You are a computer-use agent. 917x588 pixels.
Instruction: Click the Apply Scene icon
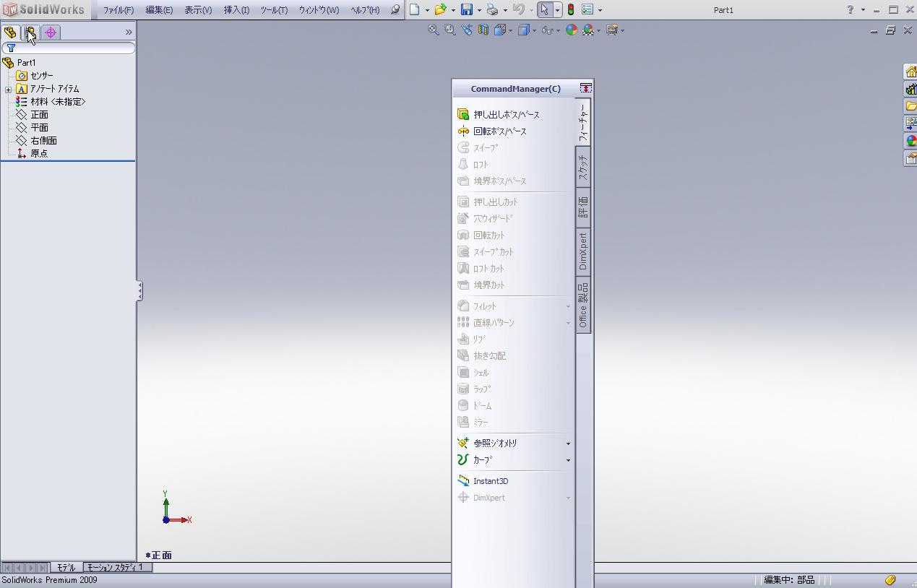pos(588,30)
